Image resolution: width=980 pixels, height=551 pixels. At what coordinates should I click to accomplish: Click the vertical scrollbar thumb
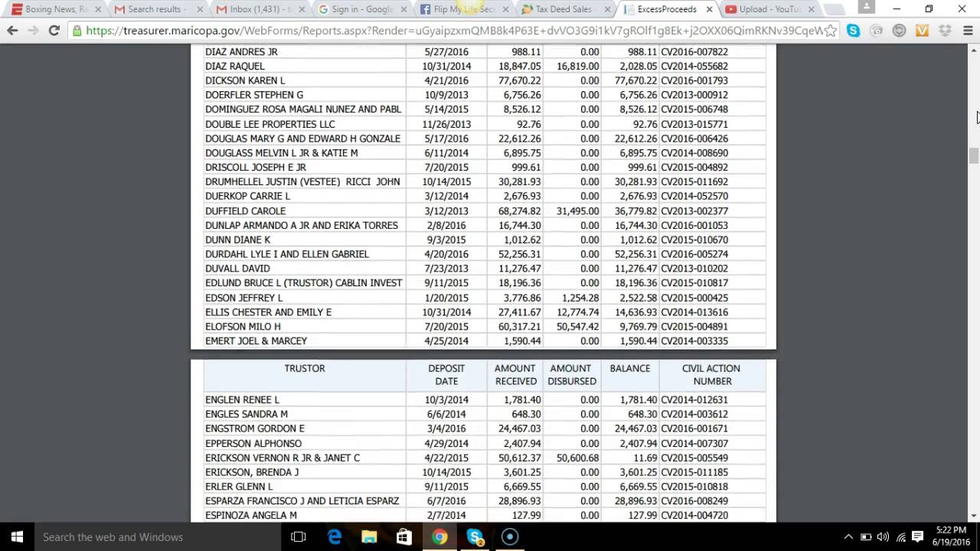[x=973, y=155]
